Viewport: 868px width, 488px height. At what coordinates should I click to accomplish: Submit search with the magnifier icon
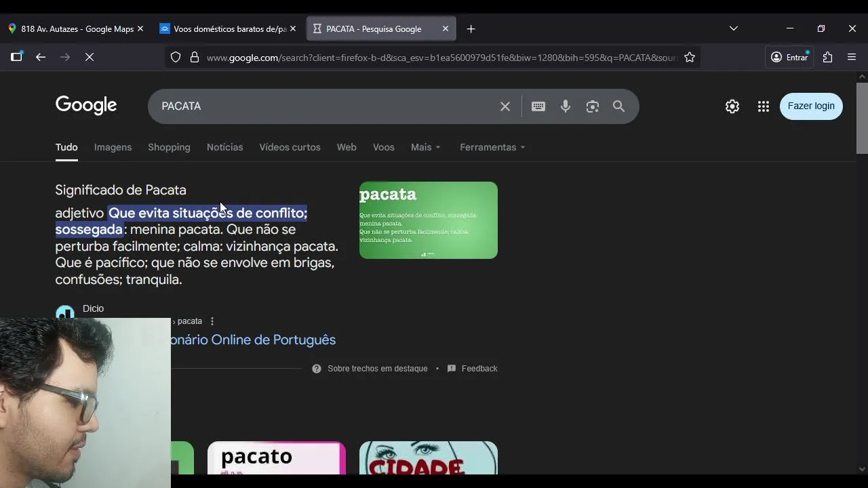619,106
